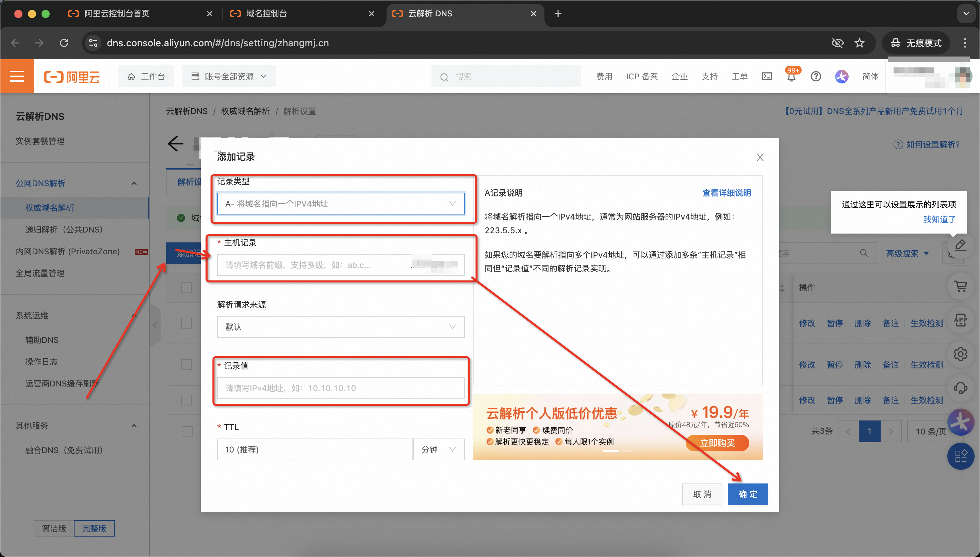Click into the 记录值 IPv4 input field
Screen dimensions: 980x557
(341, 388)
